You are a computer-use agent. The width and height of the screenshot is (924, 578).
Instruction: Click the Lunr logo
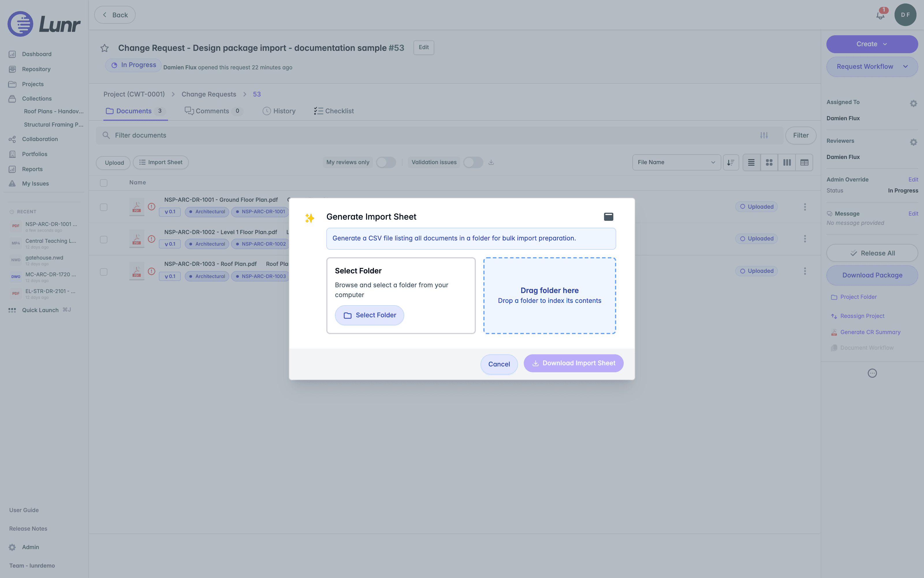tap(44, 24)
